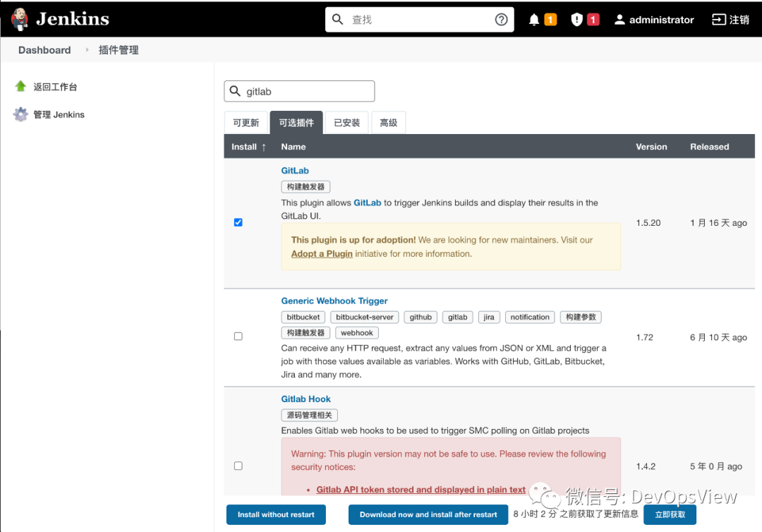Click Download now and install after restart
762x532 pixels.
(428, 514)
